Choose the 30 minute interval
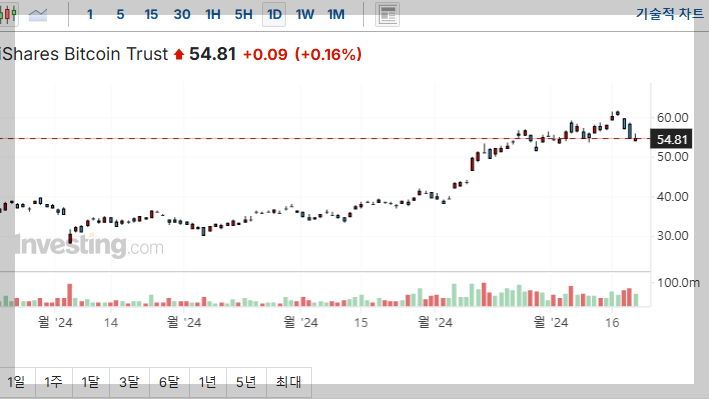The width and height of the screenshot is (709, 399). (182, 14)
